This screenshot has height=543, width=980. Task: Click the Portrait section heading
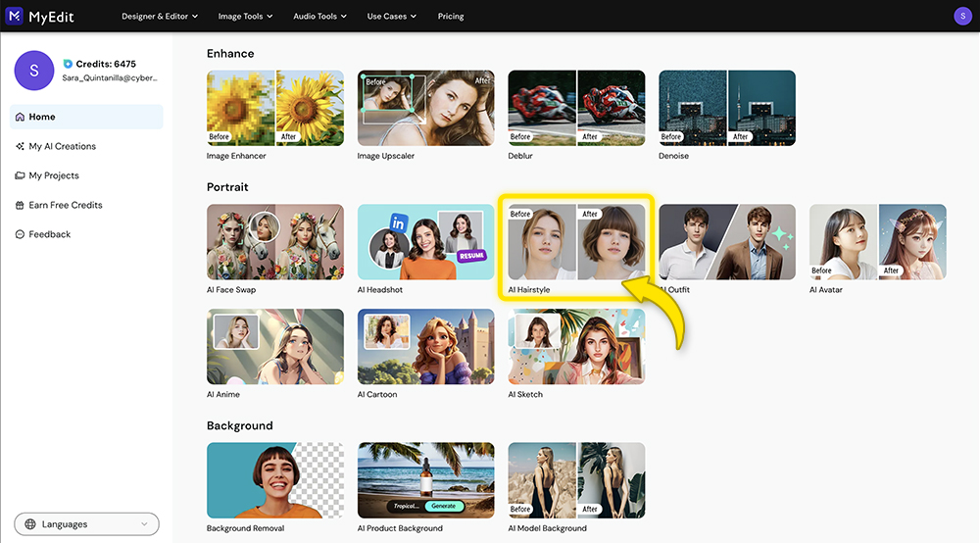point(227,187)
